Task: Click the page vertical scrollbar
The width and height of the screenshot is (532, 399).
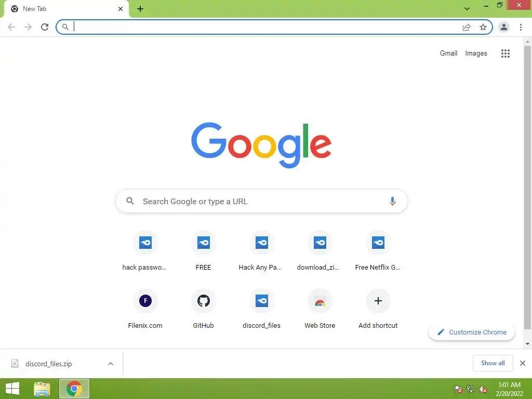Action: [x=527, y=188]
